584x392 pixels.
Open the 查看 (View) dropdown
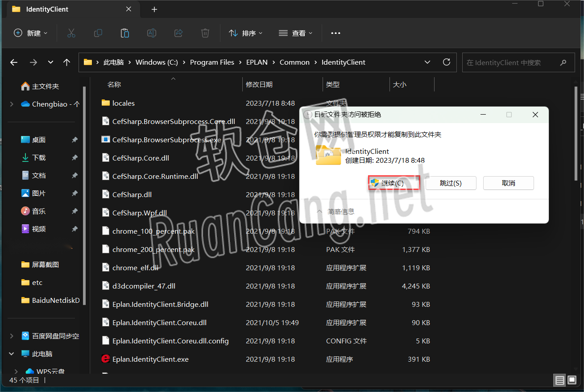tap(295, 33)
